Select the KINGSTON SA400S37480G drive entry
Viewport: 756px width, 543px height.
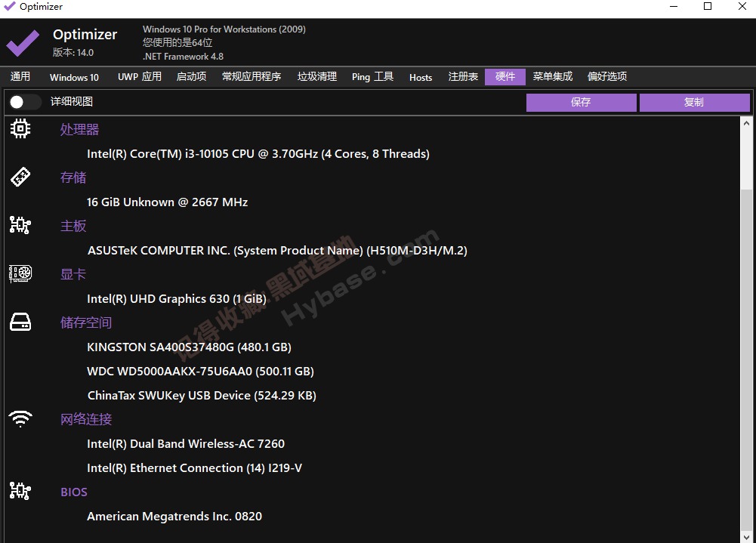pos(189,347)
